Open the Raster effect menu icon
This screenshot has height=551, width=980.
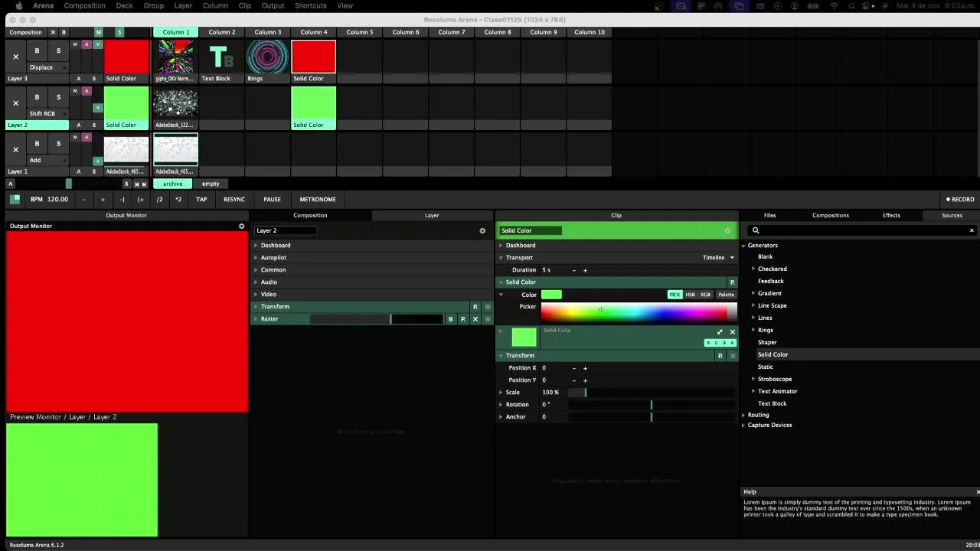[x=487, y=319]
